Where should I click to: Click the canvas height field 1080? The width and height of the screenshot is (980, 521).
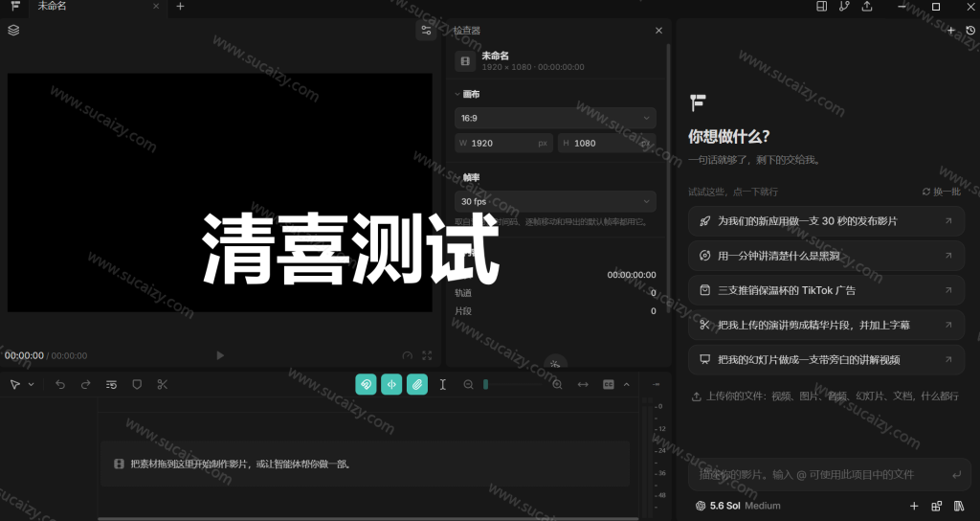607,144
